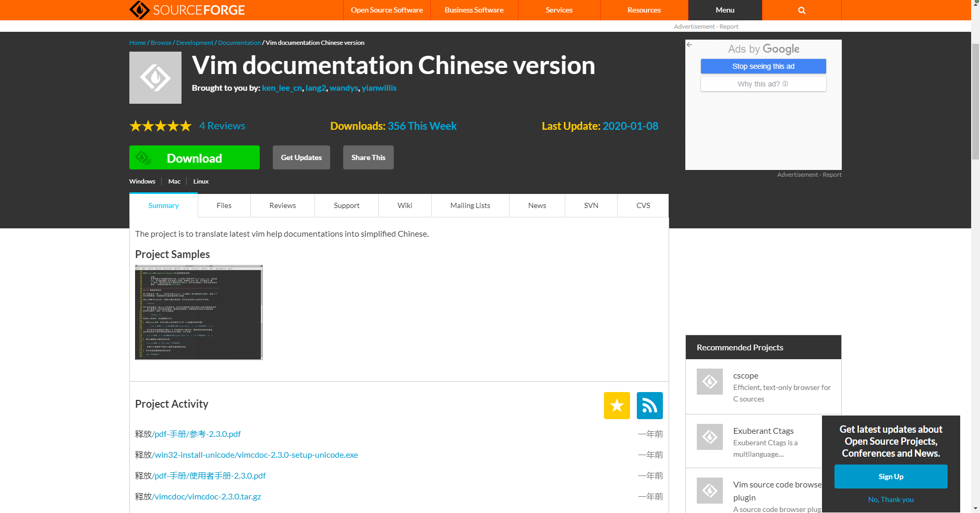Open the Development breadcrumb link
The width and height of the screenshot is (980, 513).
195,43
